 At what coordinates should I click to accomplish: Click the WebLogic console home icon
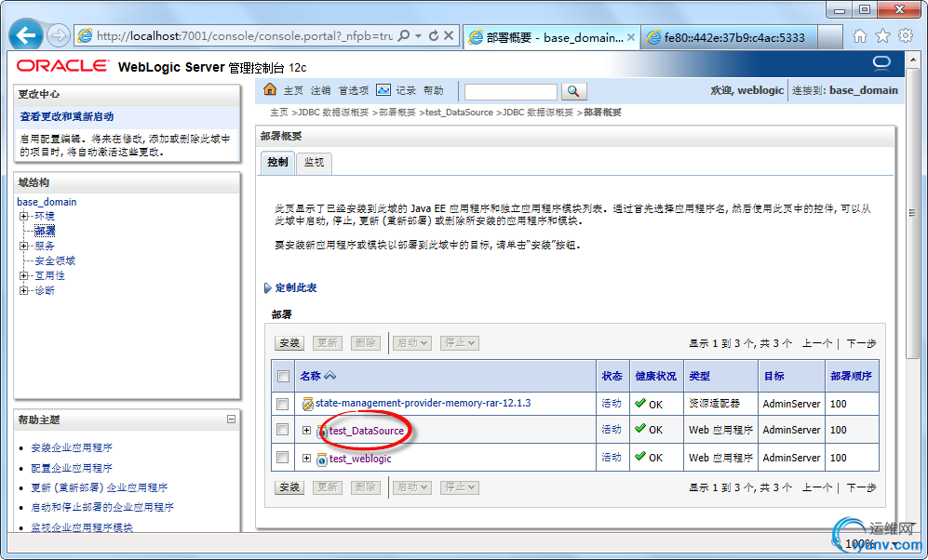[x=270, y=90]
